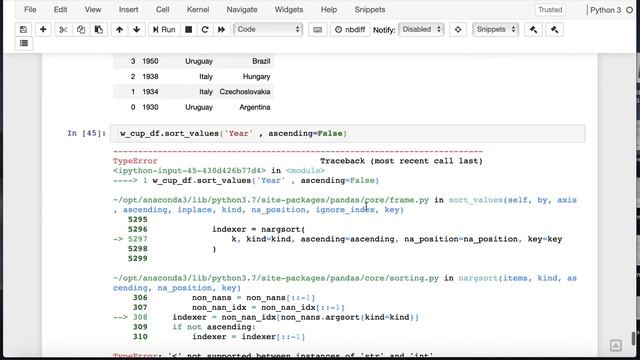Click into code cell In [45]
The image size is (640, 360).
pyautogui.click(x=347, y=133)
